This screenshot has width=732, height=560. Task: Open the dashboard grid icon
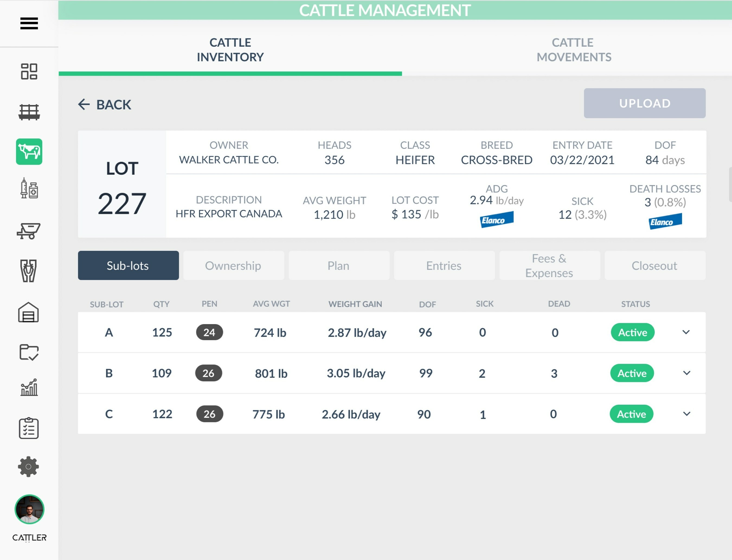pyautogui.click(x=29, y=71)
